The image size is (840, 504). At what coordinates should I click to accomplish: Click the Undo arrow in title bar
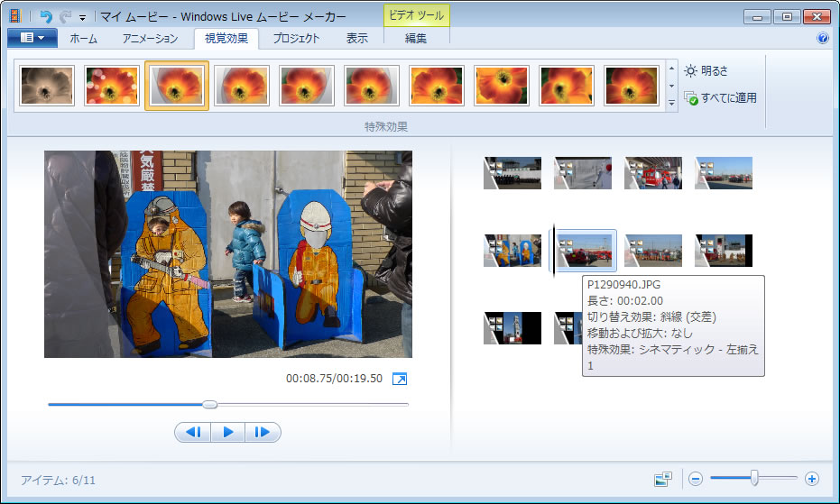pyautogui.click(x=46, y=16)
